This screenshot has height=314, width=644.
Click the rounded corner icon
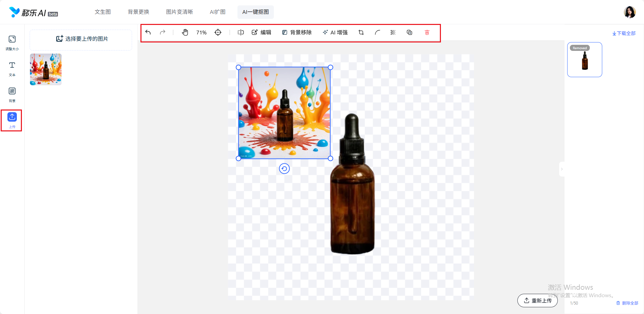point(377,32)
